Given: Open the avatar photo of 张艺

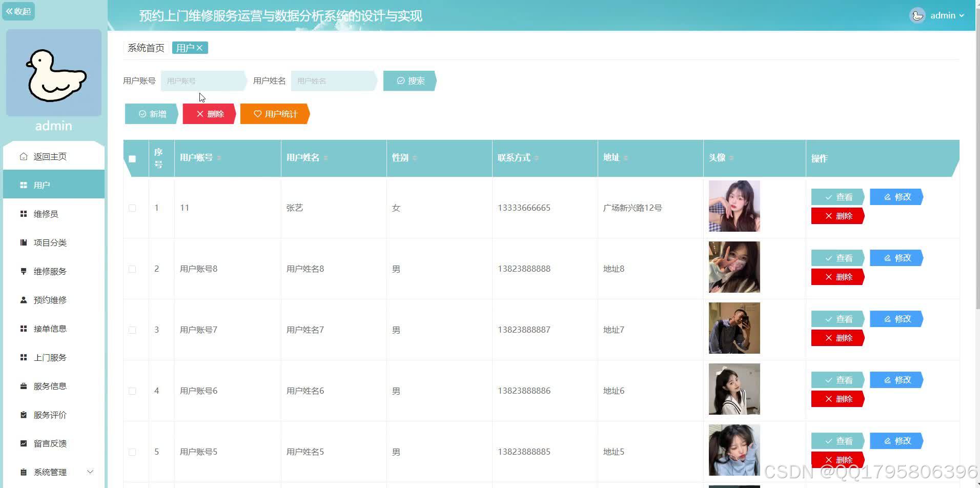Looking at the screenshot, I should (x=734, y=206).
